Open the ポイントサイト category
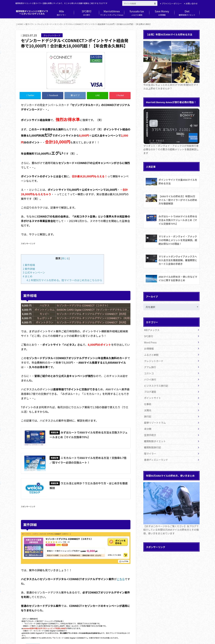This screenshot has height=644, width=215. pos(171,398)
